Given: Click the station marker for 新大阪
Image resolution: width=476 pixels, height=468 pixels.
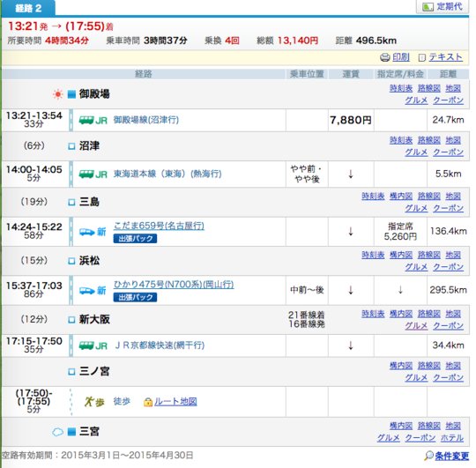Looking at the screenshot, I should tap(71, 320).
